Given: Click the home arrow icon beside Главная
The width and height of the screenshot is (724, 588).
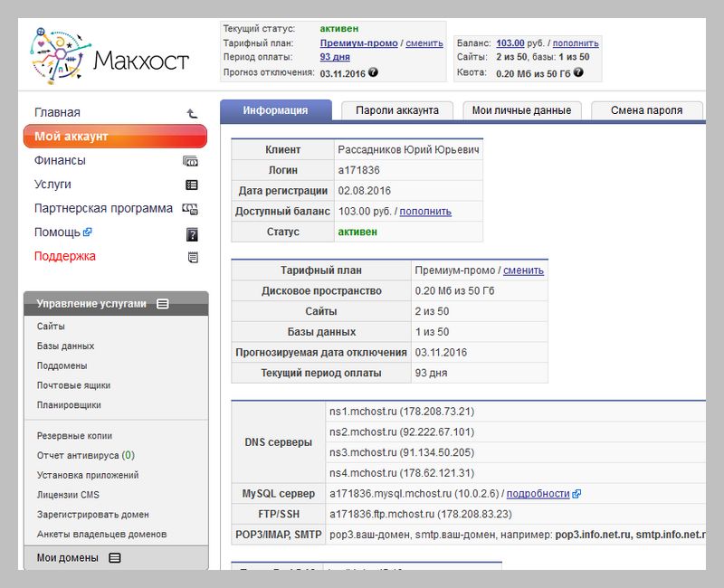Looking at the screenshot, I should coord(192,113).
